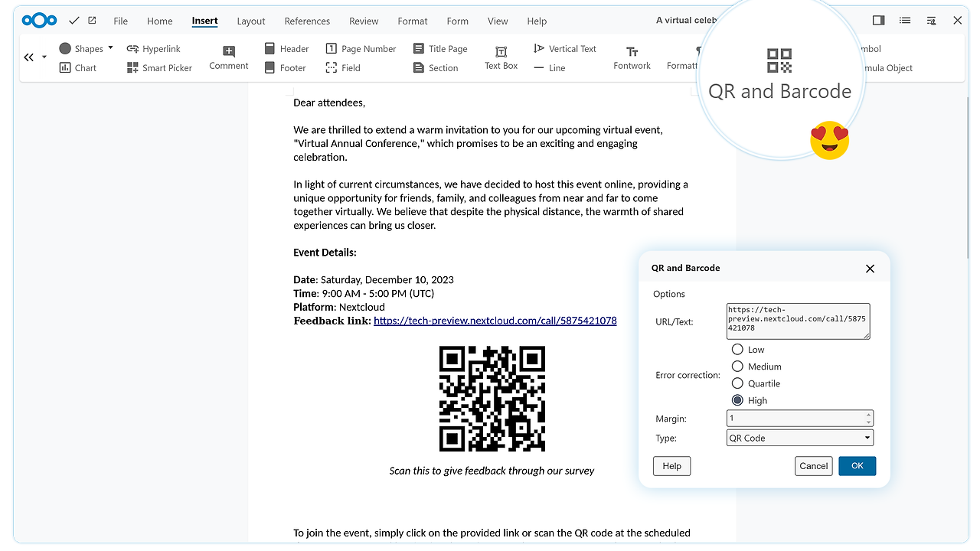Viewport: 980px width, 551px height.
Task: Click the list view icon in top bar
Action: 905,21
